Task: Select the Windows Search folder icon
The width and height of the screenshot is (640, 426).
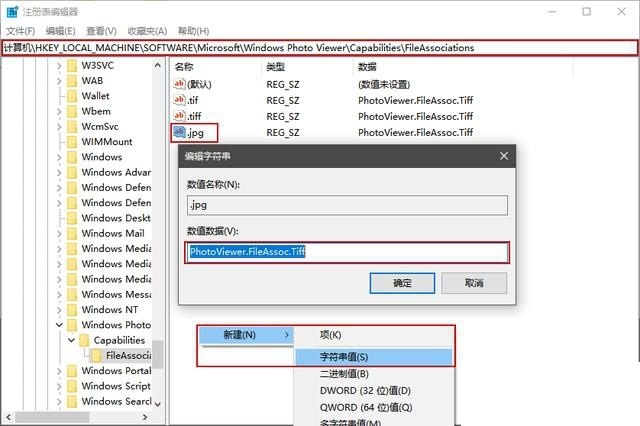Action: pos(72,402)
